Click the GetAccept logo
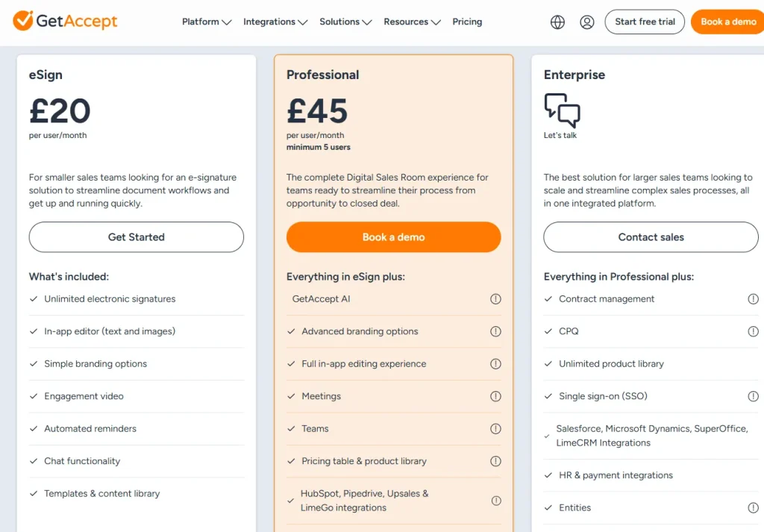The image size is (764, 532). 66,21
